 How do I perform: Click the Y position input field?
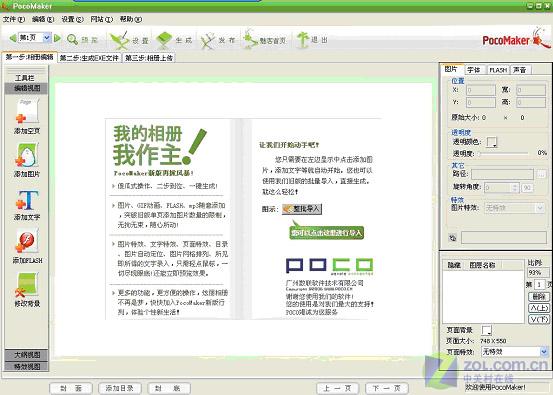pos(481,103)
